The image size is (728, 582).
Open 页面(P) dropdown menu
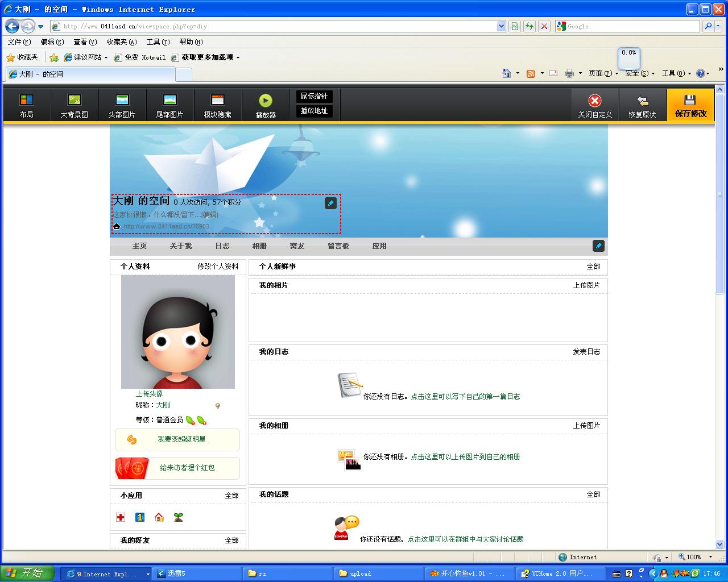tap(603, 73)
